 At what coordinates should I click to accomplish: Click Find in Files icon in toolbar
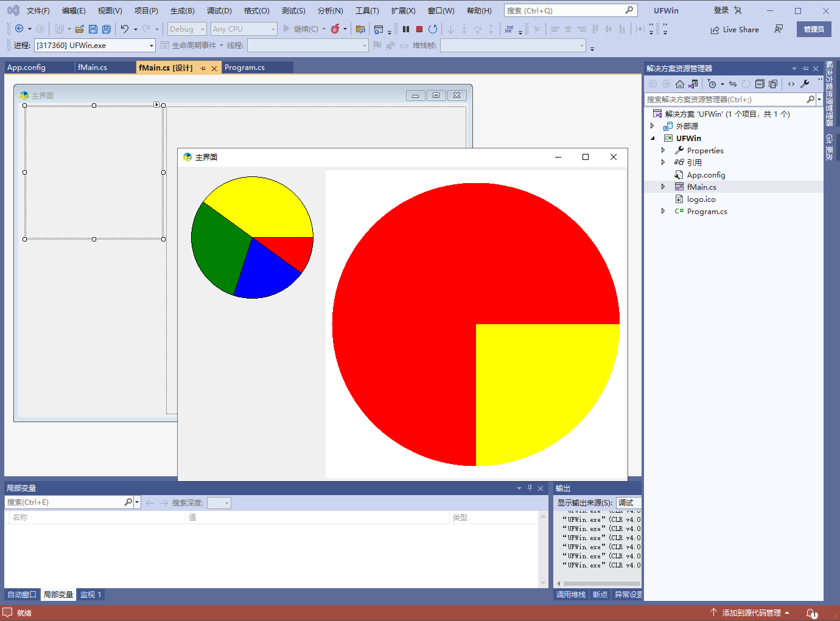click(360, 29)
